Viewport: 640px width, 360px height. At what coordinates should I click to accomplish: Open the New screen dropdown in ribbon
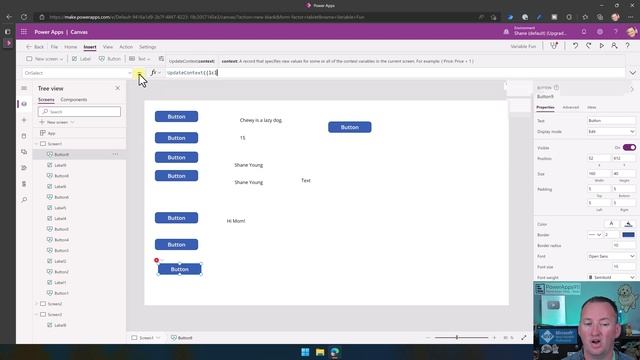tap(45, 59)
